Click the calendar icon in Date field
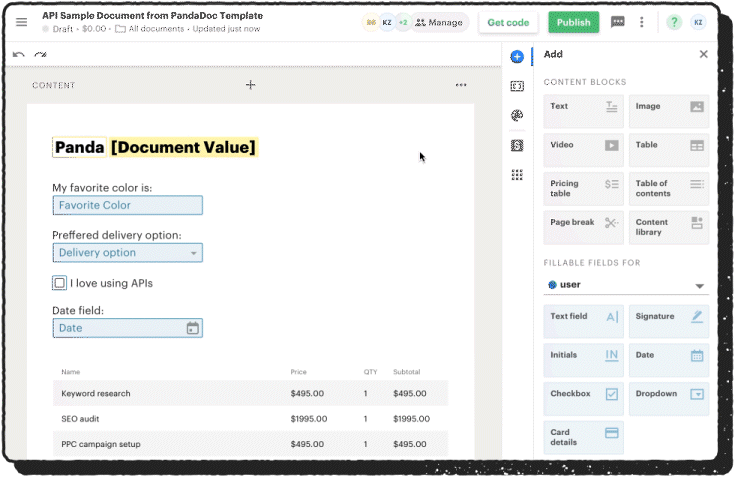The width and height of the screenshot is (735, 477). tap(193, 328)
